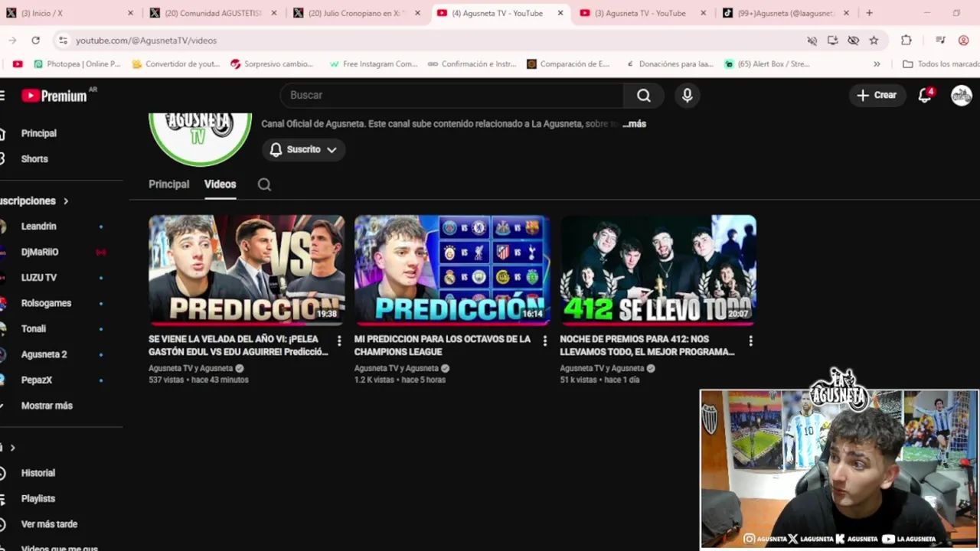Open the Suscrito dropdown

point(303,150)
